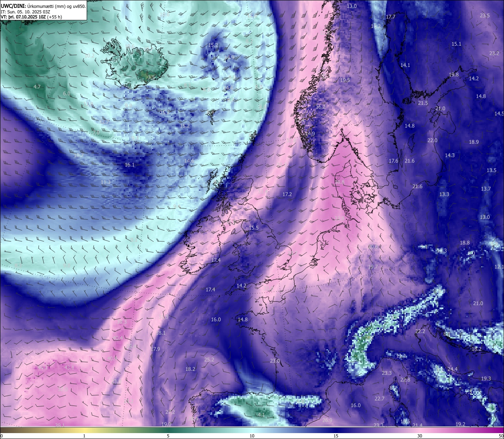Image resolution: width=504 pixels, height=439 pixels.
Task: Click the colour scale tick label 10
Action: [252, 436]
